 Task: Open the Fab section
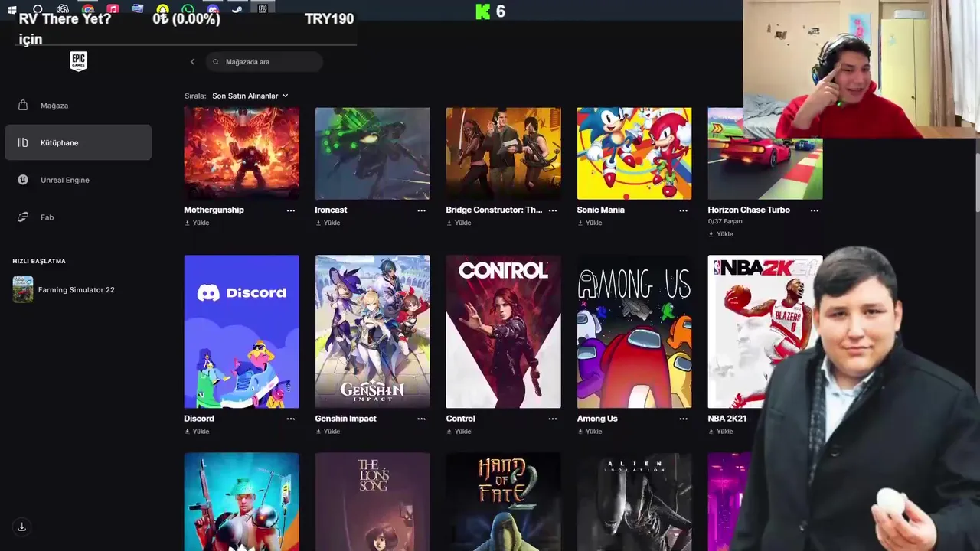[x=78, y=217]
